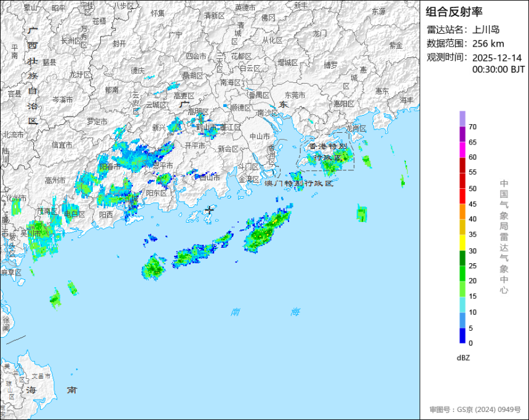Click the 吴川市 map label
The height and width of the screenshot is (420, 529).
coord(31,233)
